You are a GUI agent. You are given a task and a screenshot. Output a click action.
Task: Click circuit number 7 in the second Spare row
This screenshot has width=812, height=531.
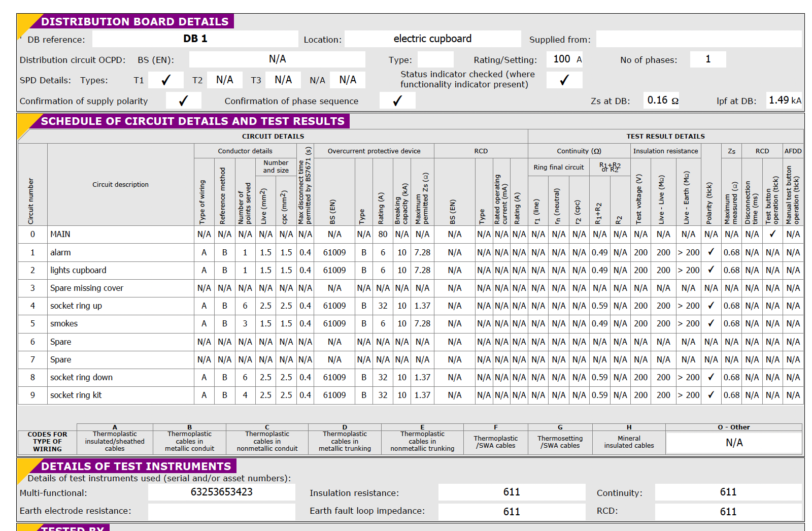[32, 359]
